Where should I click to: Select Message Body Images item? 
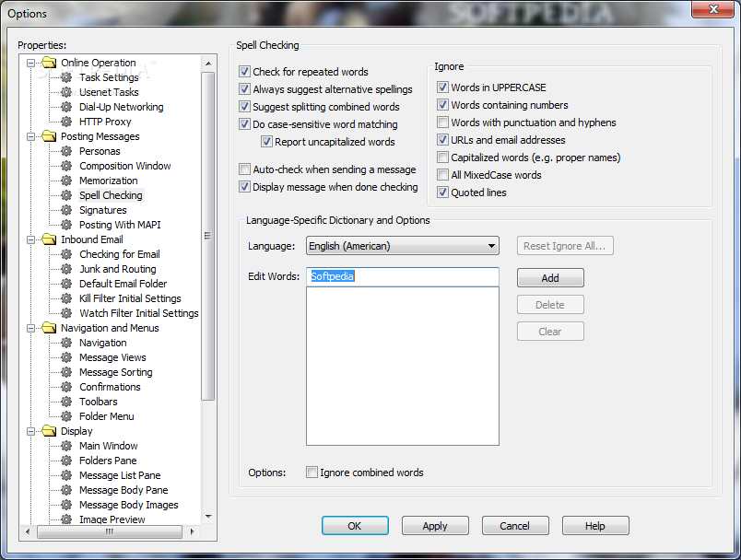128,505
